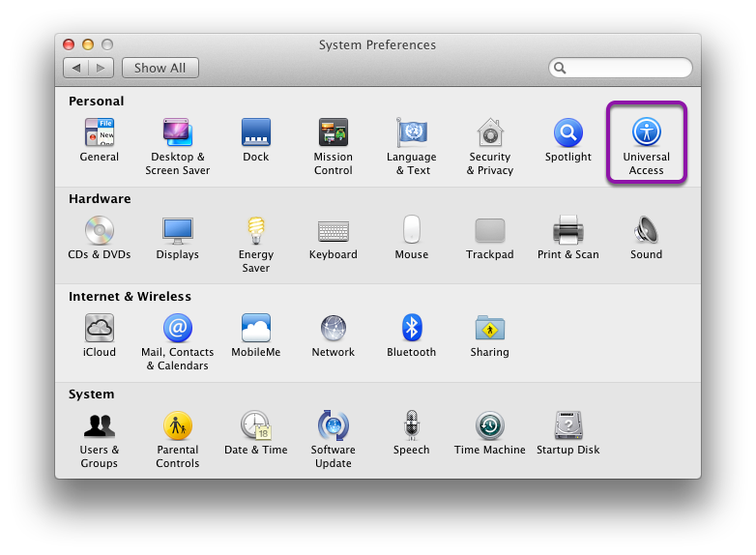The width and height of the screenshot is (756, 555).
Task: Click the Show All button
Action: (x=160, y=68)
